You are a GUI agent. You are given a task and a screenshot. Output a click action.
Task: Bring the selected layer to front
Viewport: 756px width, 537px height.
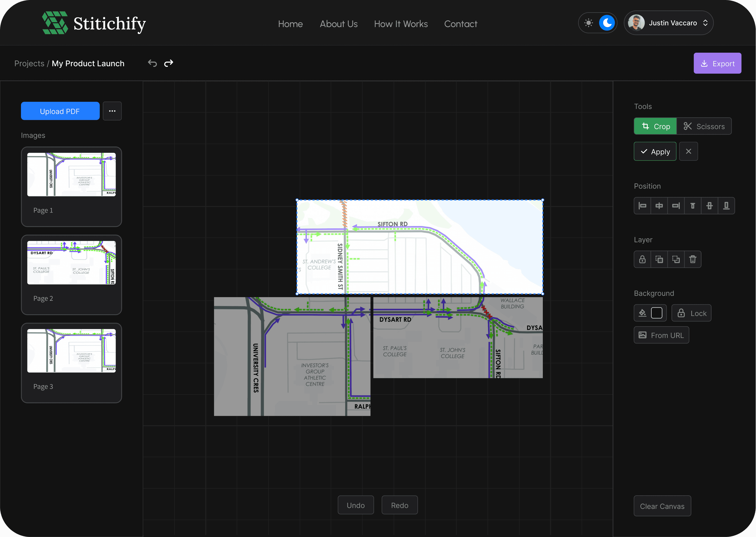(x=659, y=259)
